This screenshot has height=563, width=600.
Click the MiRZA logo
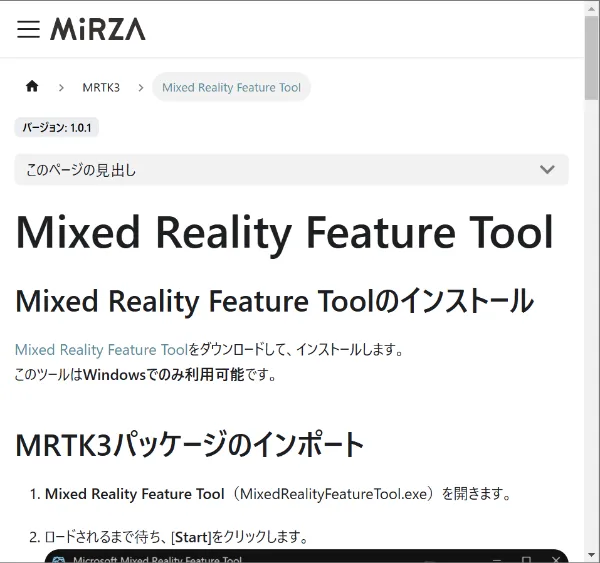tap(98, 29)
